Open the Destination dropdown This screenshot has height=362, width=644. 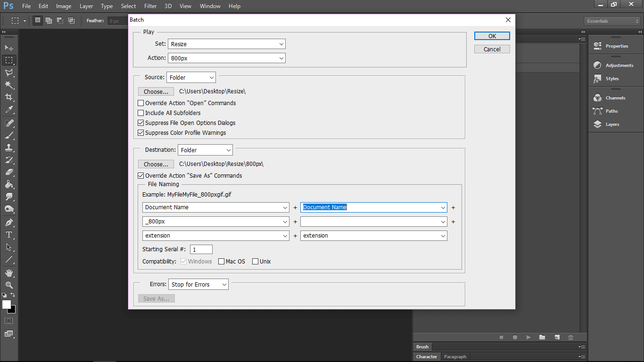point(205,149)
